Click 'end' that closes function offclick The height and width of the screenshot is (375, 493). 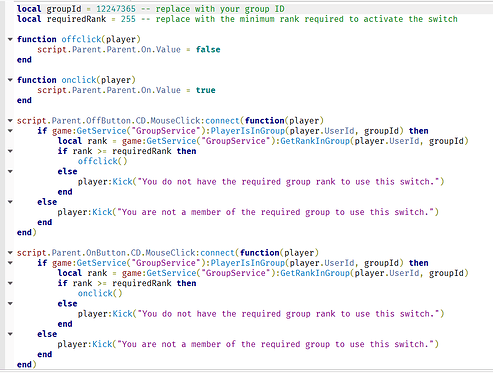[24, 60]
